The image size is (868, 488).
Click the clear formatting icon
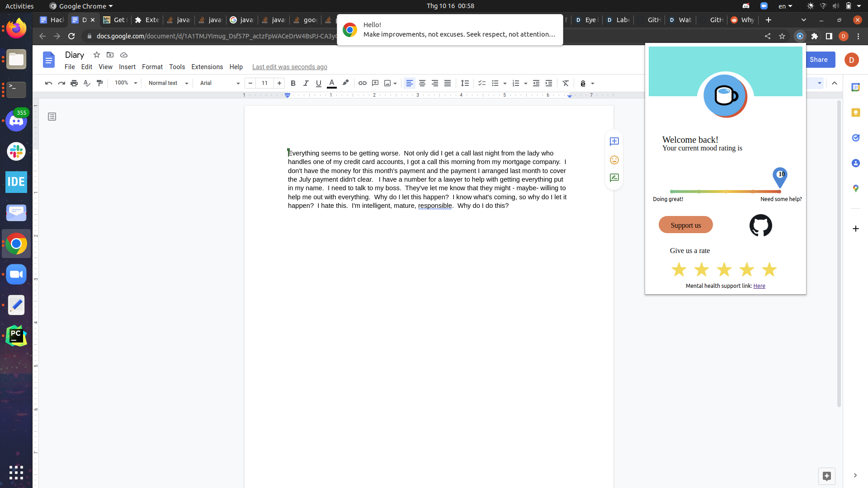(565, 83)
